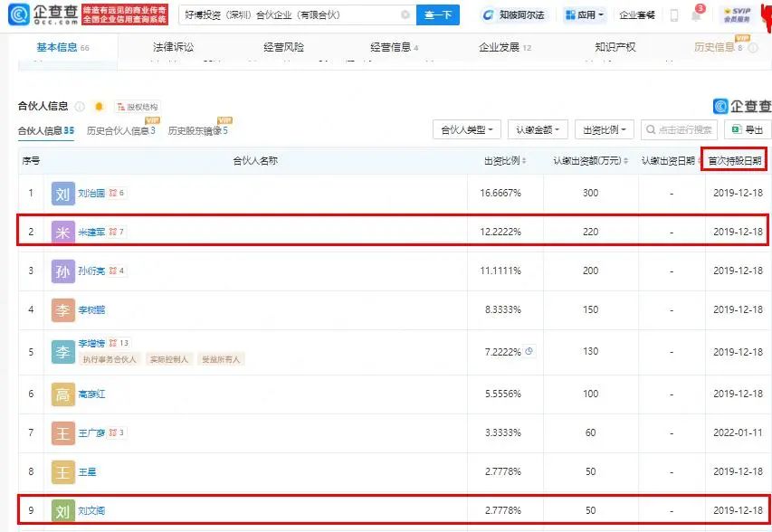
Task: Click avatar tile for 米建军
Action: (x=63, y=233)
